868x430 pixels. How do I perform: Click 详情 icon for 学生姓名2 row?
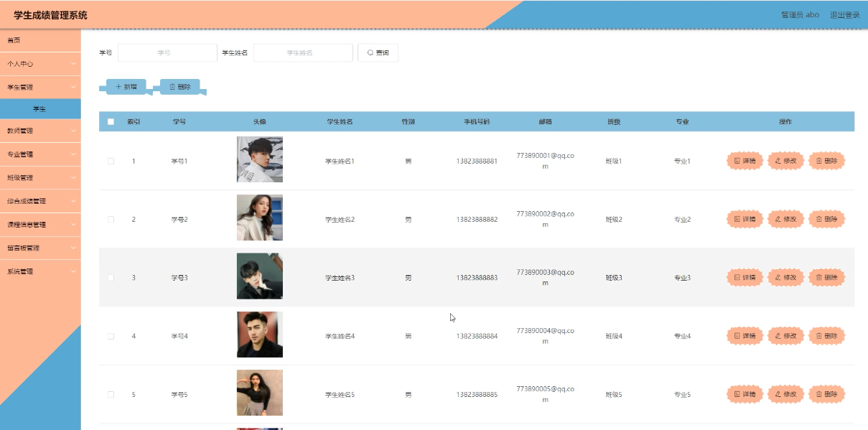737,219
